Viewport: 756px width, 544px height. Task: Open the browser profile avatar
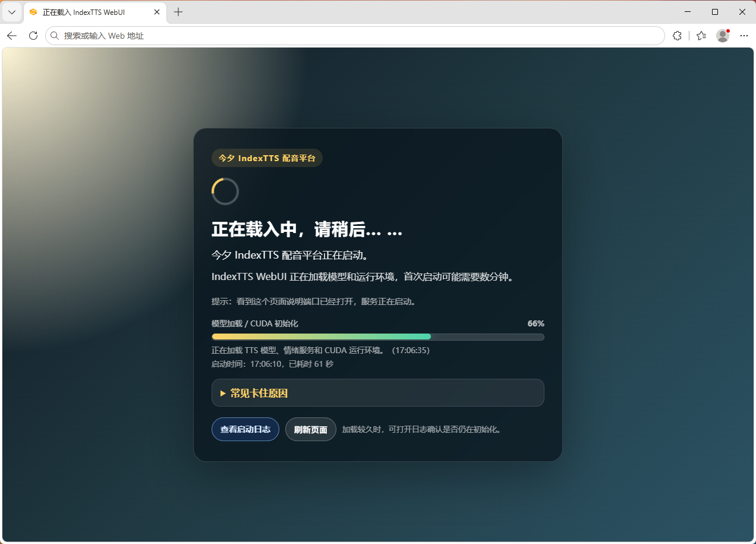[723, 36]
